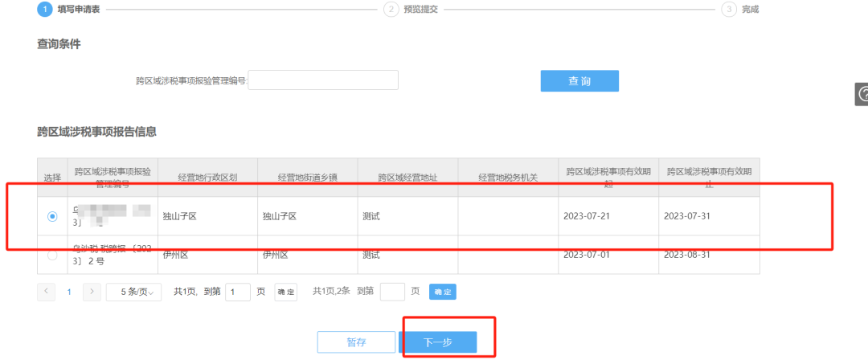Screen dimensions: 868x364
Task: Open the 5条/页 page size dropdown
Action: click(x=133, y=292)
